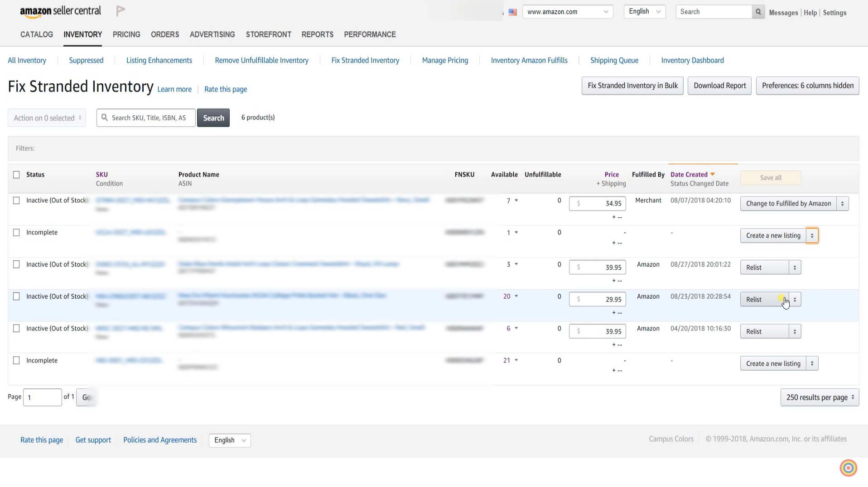
Task: Click the dark Search button by SKU field
Action: pyautogui.click(x=213, y=118)
